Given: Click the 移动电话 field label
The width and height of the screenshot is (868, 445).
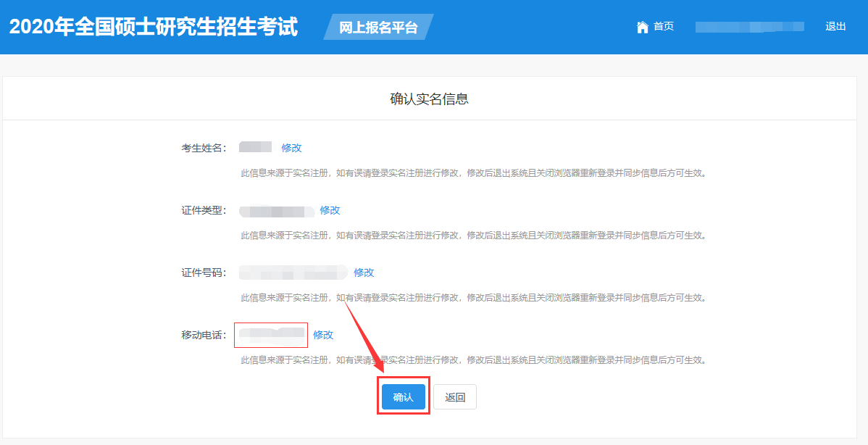Looking at the screenshot, I should tap(204, 336).
